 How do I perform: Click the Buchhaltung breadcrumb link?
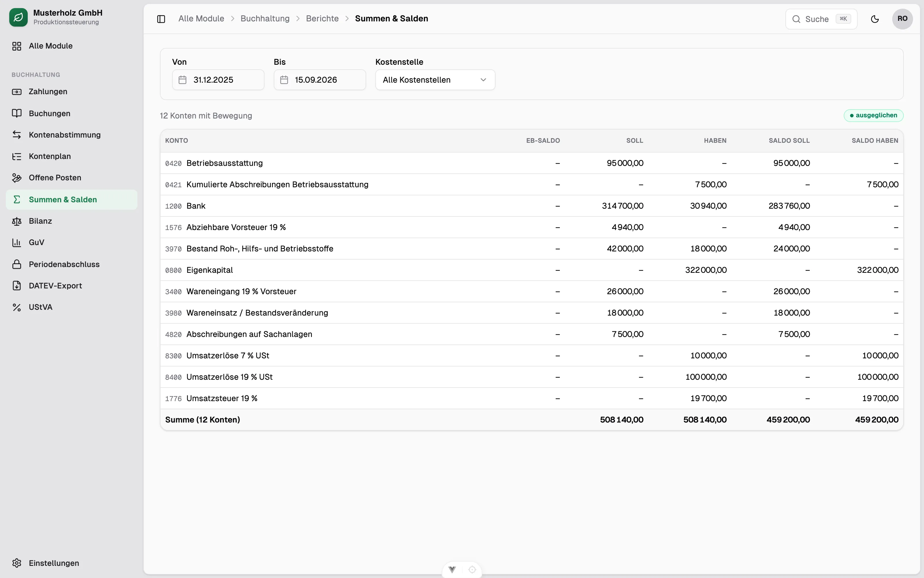[x=265, y=19]
